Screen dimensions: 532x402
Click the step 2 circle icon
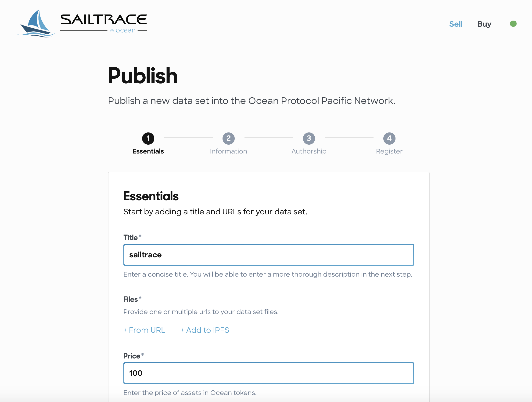coord(228,139)
